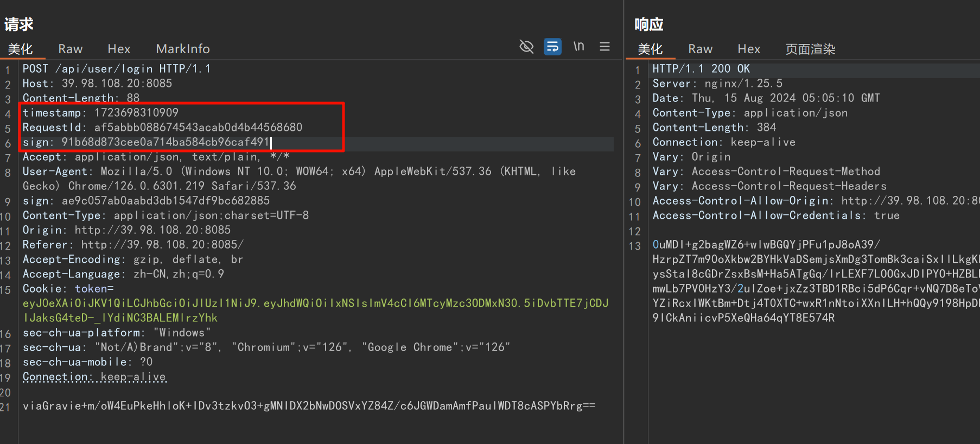Open the MarkInfo tab in request panel
The width and height of the screenshot is (980, 444).
pos(182,49)
